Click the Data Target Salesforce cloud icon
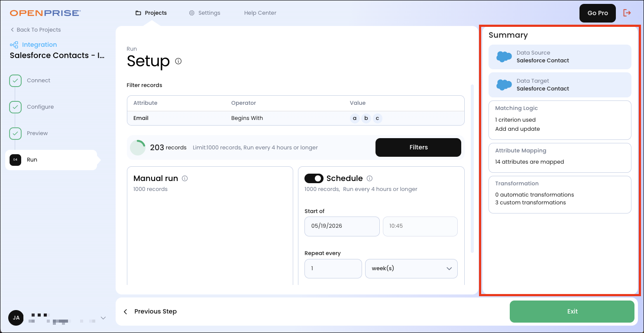The image size is (644, 333). [504, 85]
